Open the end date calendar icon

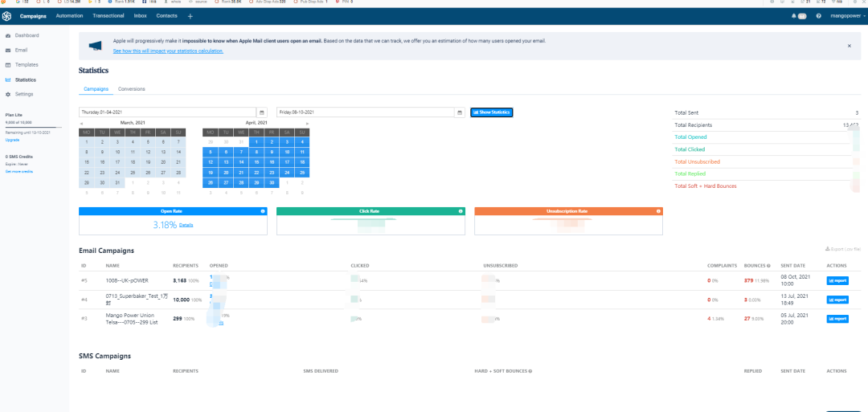460,112
